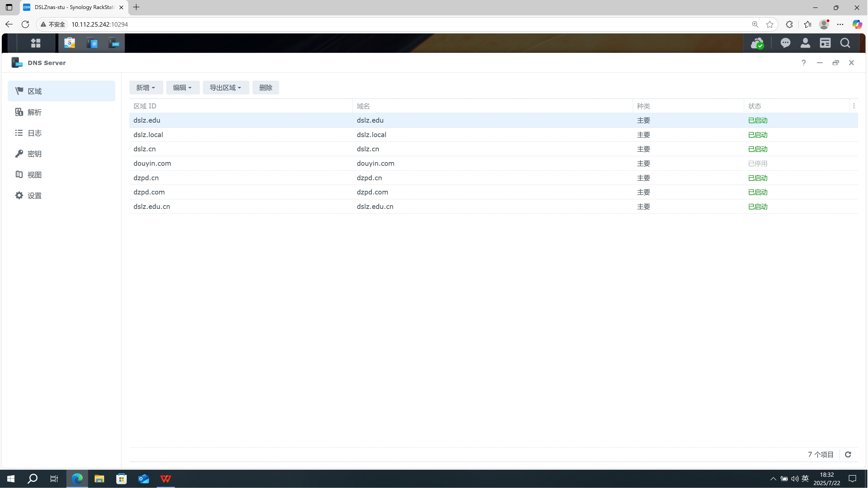Image resolution: width=868 pixels, height=488 pixels.
Task: Open DSM notifications chat bubble
Action: pos(785,43)
